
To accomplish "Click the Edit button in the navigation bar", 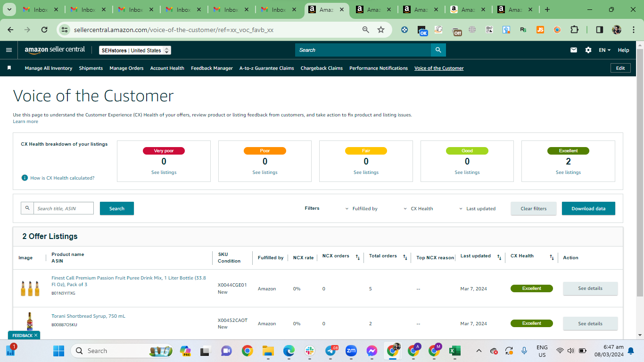I will click(x=620, y=68).
